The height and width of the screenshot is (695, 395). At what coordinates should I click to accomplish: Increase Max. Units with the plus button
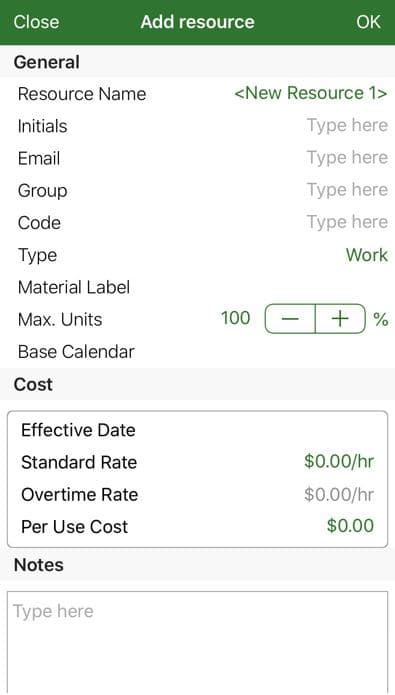[x=340, y=319]
